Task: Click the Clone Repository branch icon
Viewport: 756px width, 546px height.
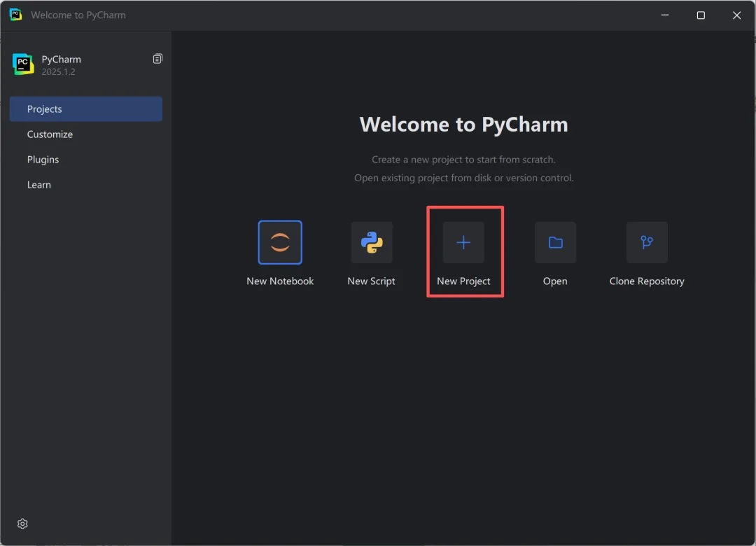Action: (647, 242)
